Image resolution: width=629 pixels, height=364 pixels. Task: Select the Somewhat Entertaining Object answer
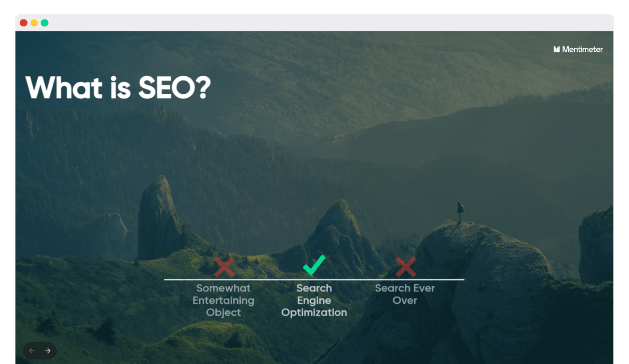click(224, 300)
